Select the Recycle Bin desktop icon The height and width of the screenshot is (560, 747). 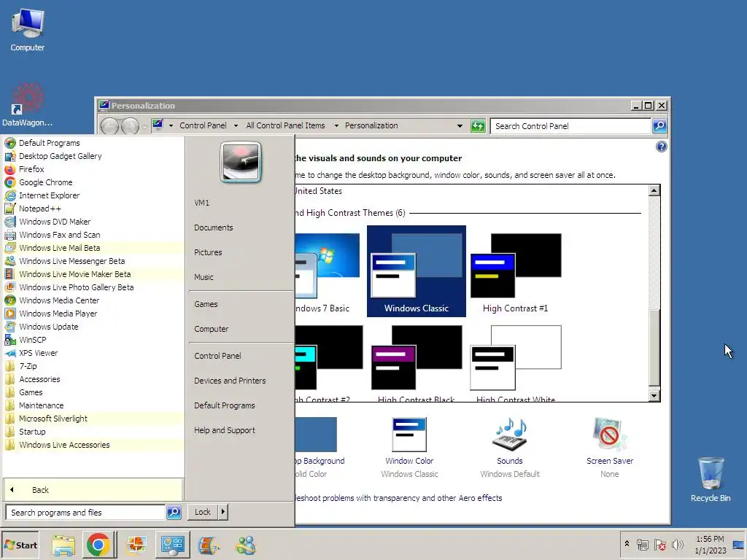(711, 479)
